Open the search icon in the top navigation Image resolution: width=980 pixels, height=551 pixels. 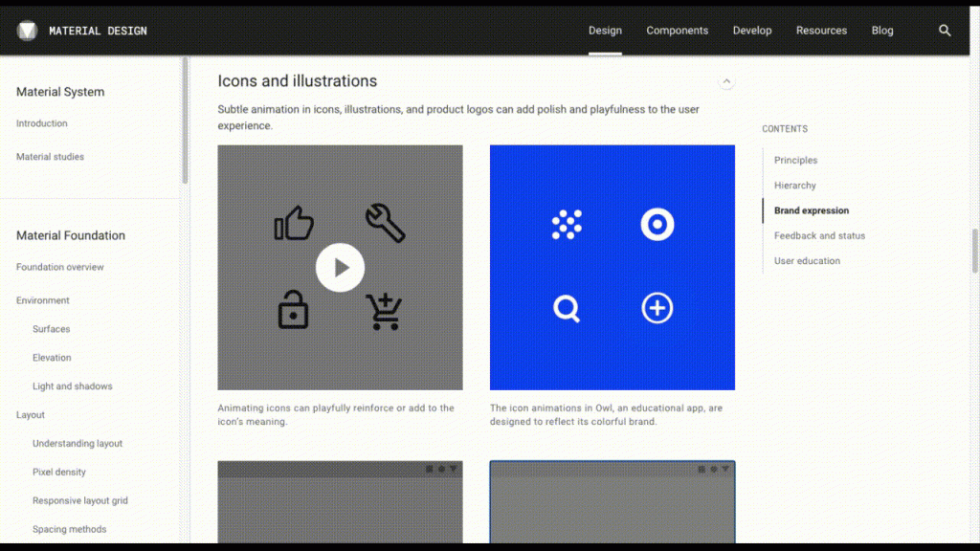click(x=945, y=30)
